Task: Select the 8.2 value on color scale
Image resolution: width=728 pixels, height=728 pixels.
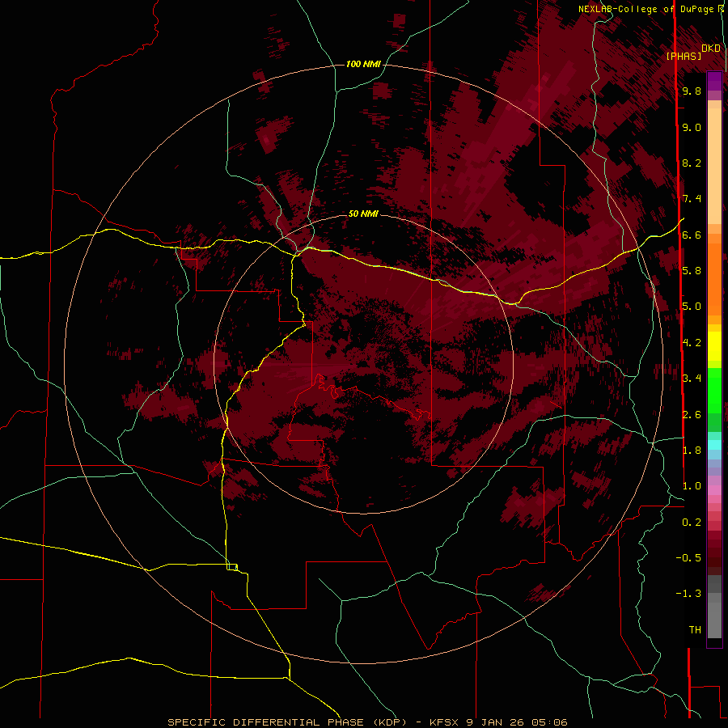Action: click(692, 163)
